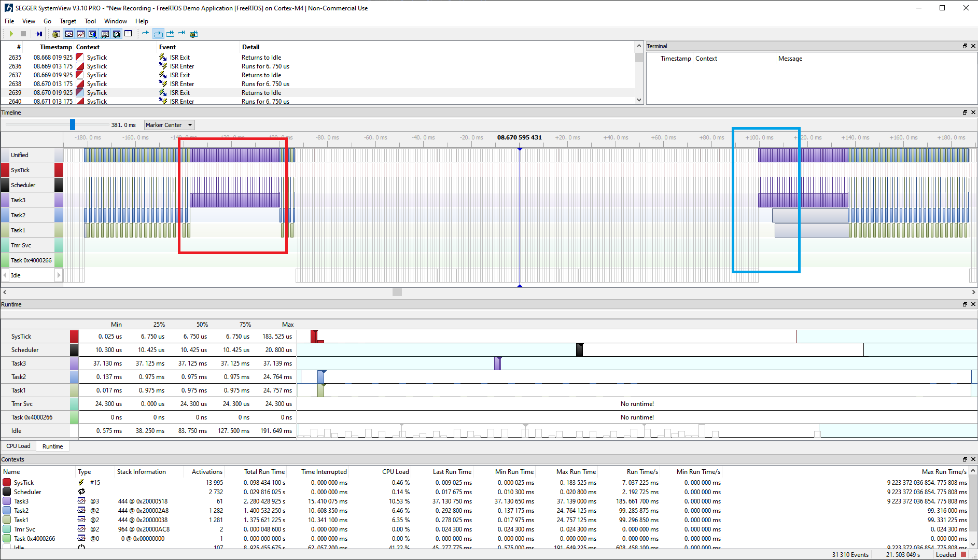Image resolution: width=978 pixels, height=560 pixels.
Task: Switch to the Runtime tab
Action: pyautogui.click(x=52, y=446)
